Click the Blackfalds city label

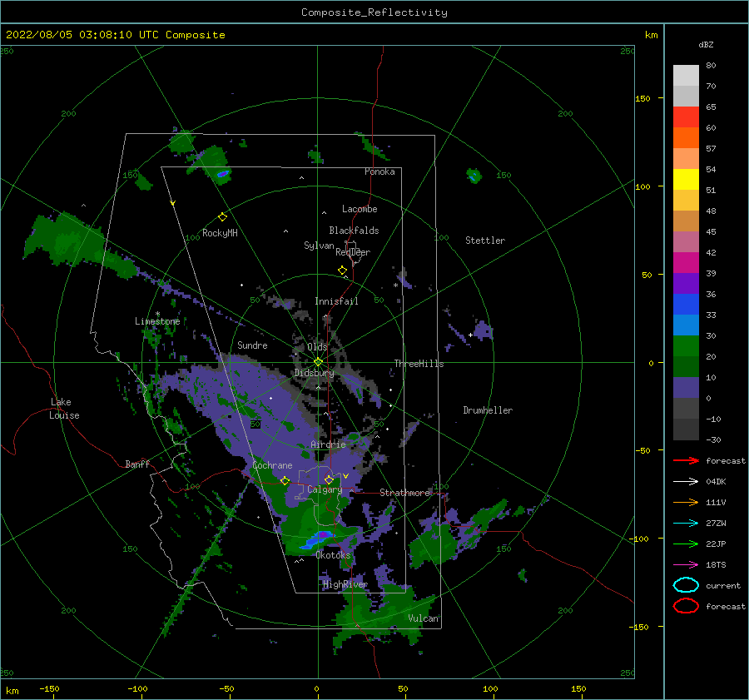click(x=354, y=231)
